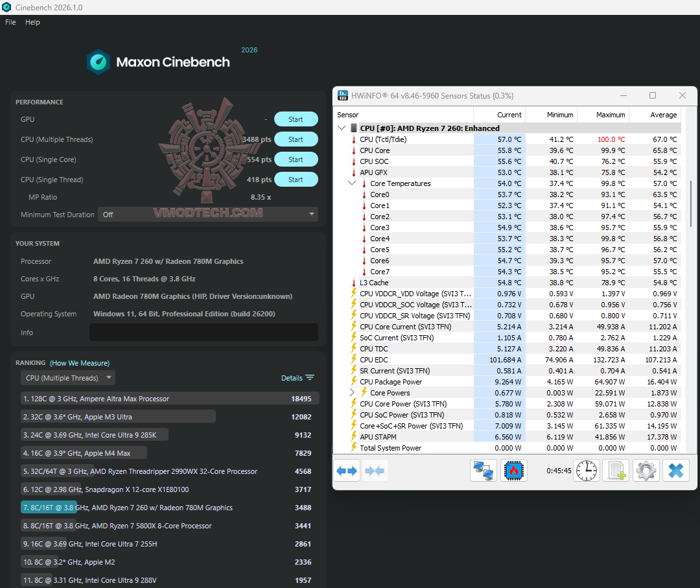Click lightning icon beside CPU EDC
This screenshot has height=588, width=700.
(354, 359)
